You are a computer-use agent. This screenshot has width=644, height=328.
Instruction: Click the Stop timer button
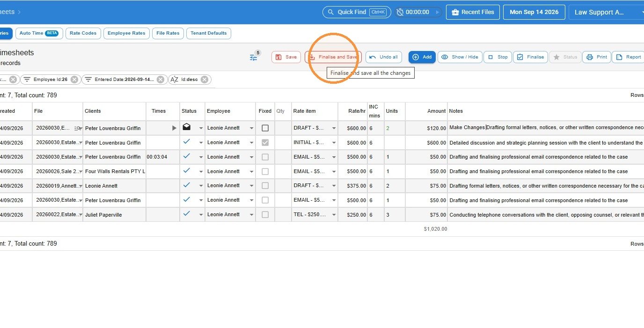pyautogui.click(x=498, y=57)
